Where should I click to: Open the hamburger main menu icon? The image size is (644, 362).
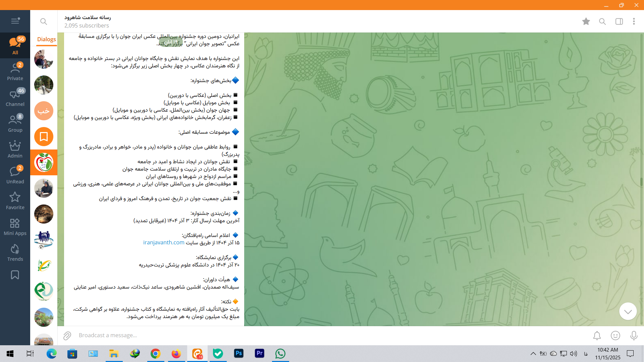(x=15, y=21)
